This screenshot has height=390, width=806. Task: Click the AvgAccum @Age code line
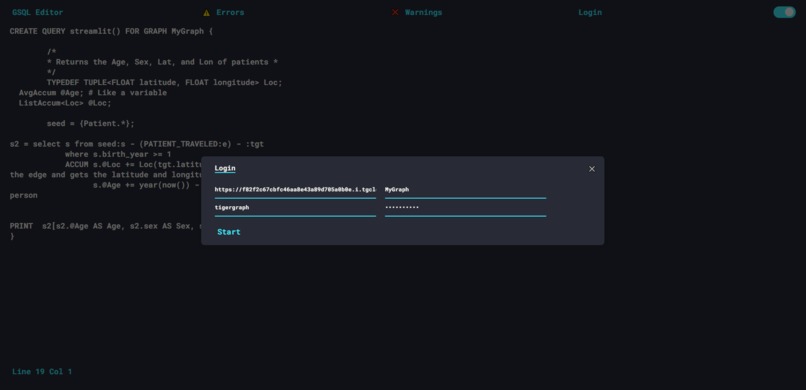point(93,93)
